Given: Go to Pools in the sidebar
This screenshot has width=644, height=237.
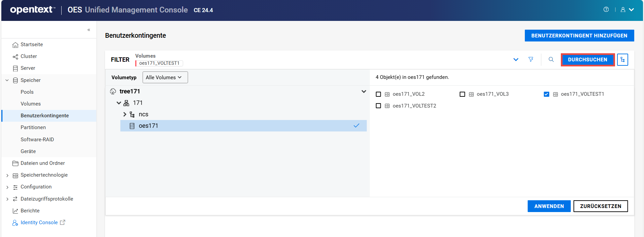Looking at the screenshot, I should [27, 92].
